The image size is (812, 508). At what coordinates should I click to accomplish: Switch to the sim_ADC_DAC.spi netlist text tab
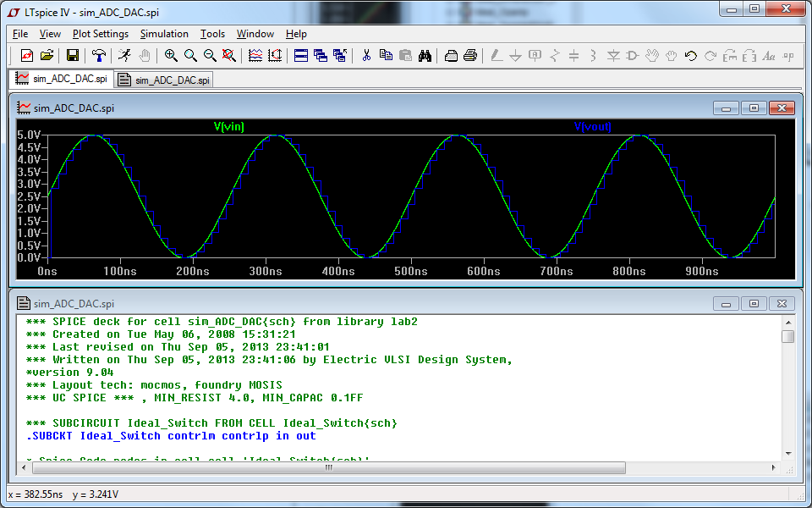(164, 80)
